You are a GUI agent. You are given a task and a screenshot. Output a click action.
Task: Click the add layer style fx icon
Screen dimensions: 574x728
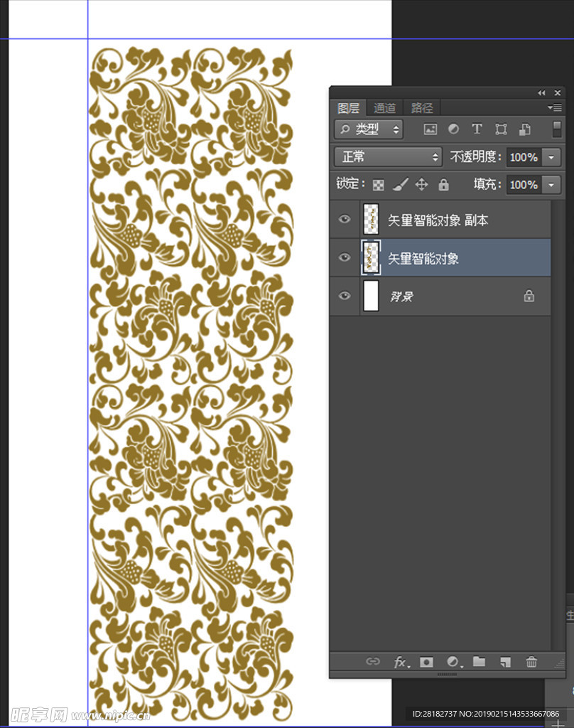(401, 662)
